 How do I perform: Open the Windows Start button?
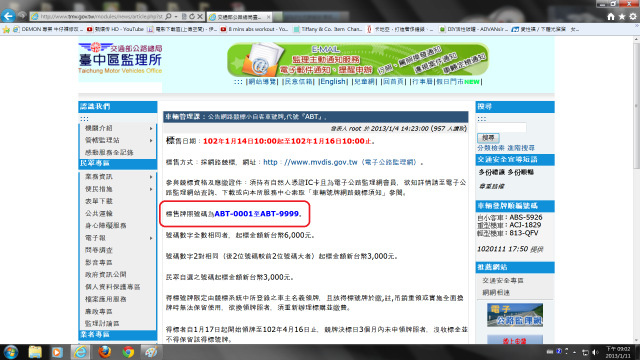[x=11, y=352]
